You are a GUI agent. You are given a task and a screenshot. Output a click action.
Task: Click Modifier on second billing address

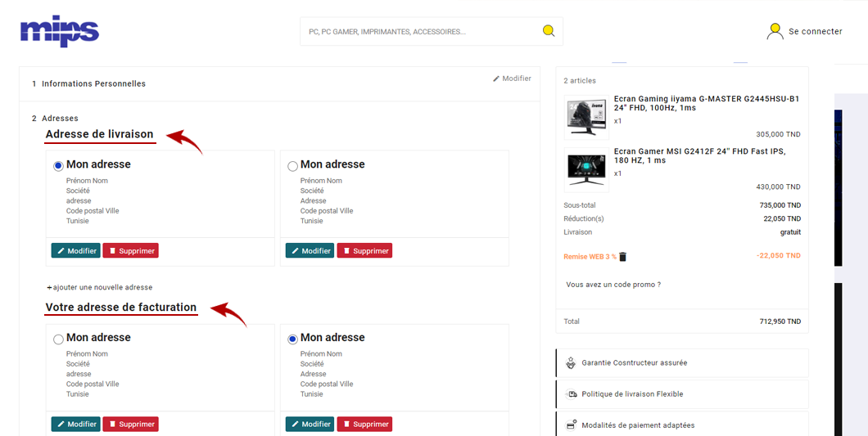[310, 424]
